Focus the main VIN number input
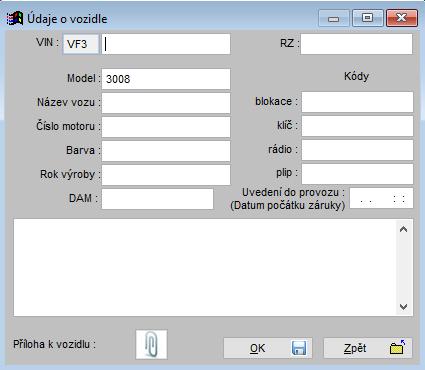425x370 pixels. click(166, 44)
